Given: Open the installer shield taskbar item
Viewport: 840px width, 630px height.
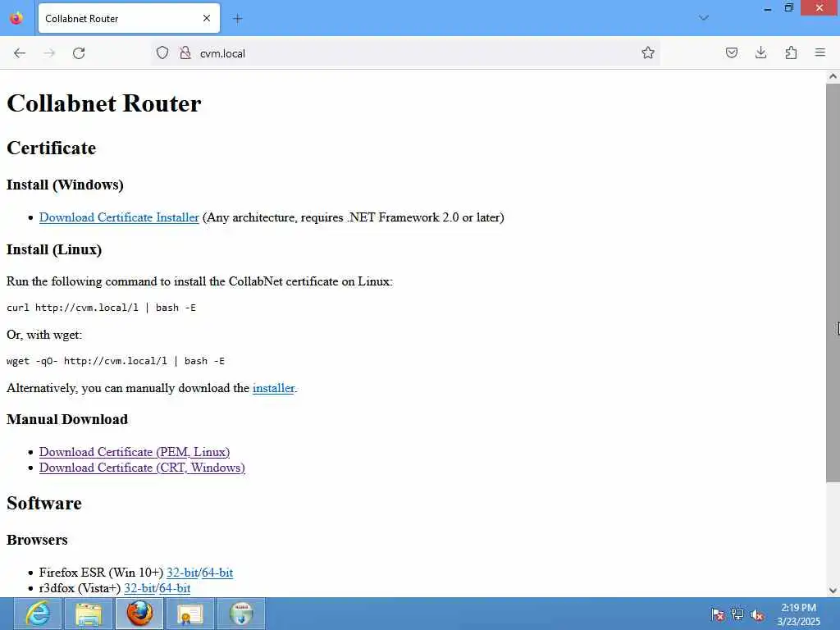Looking at the screenshot, I should click(x=242, y=614).
